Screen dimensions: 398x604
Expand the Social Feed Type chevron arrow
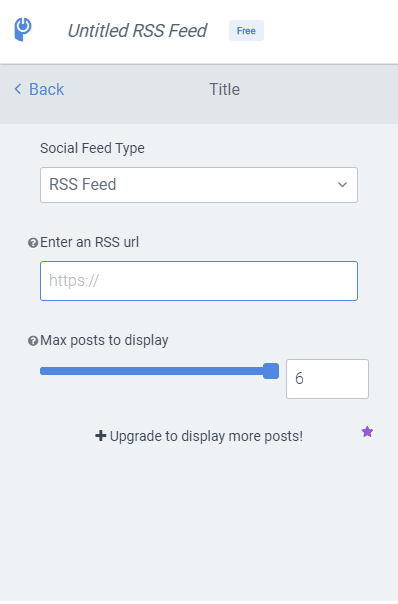tap(342, 185)
